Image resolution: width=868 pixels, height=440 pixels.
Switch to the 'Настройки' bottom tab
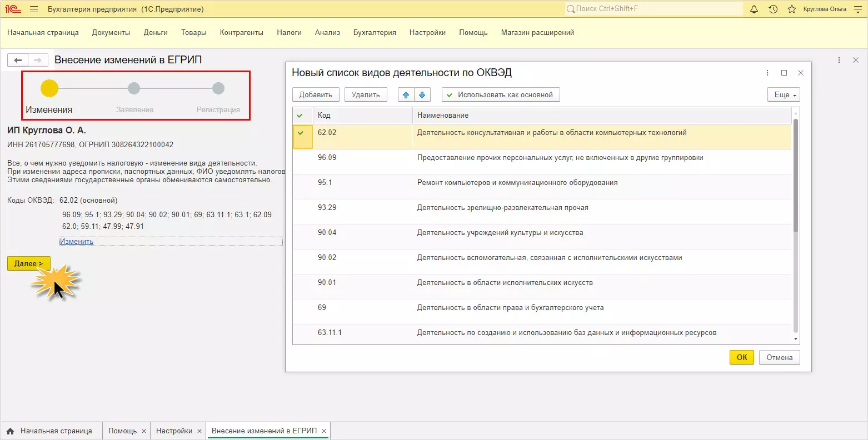point(174,431)
